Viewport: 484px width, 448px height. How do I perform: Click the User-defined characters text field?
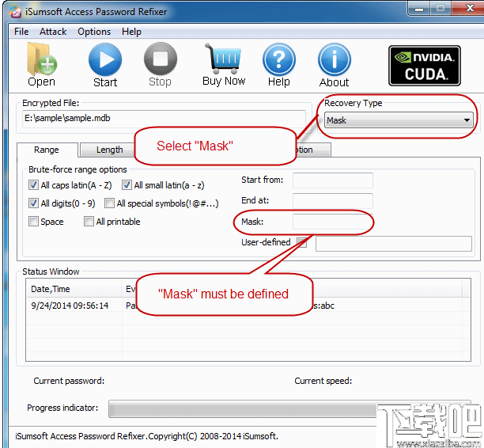coord(394,244)
